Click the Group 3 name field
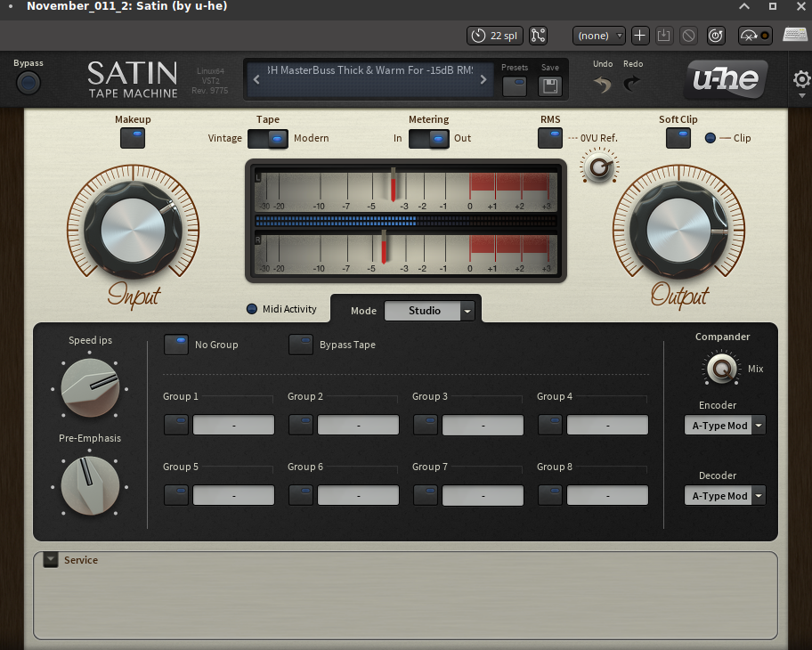This screenshot has height=650, width=812. point(483,425)
